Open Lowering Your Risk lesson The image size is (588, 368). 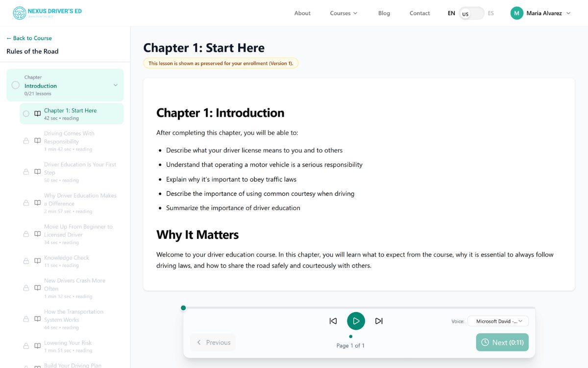[72, 346]
